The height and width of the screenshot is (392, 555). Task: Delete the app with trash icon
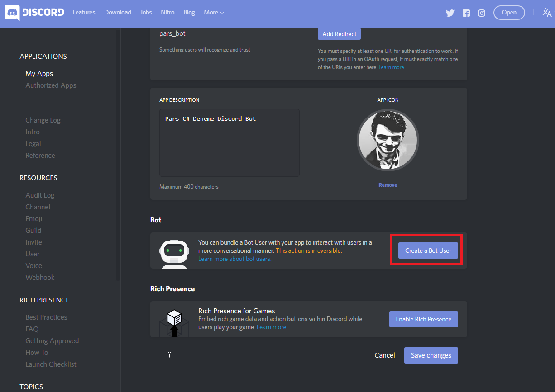[170, 355]
